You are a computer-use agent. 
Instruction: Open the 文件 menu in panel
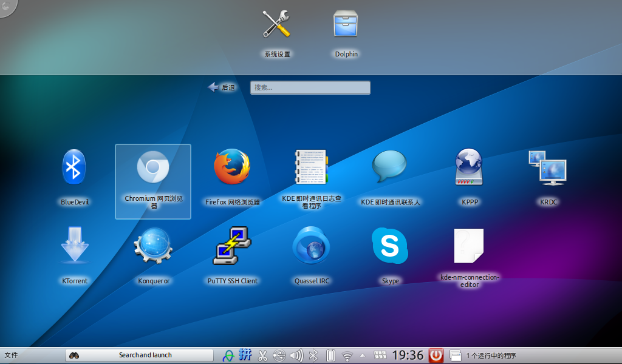pyautogui.click(x=11, y=355)
